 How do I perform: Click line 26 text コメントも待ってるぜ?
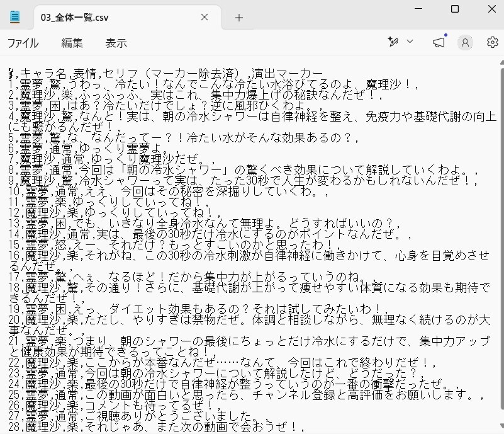(x=144, y=406)
